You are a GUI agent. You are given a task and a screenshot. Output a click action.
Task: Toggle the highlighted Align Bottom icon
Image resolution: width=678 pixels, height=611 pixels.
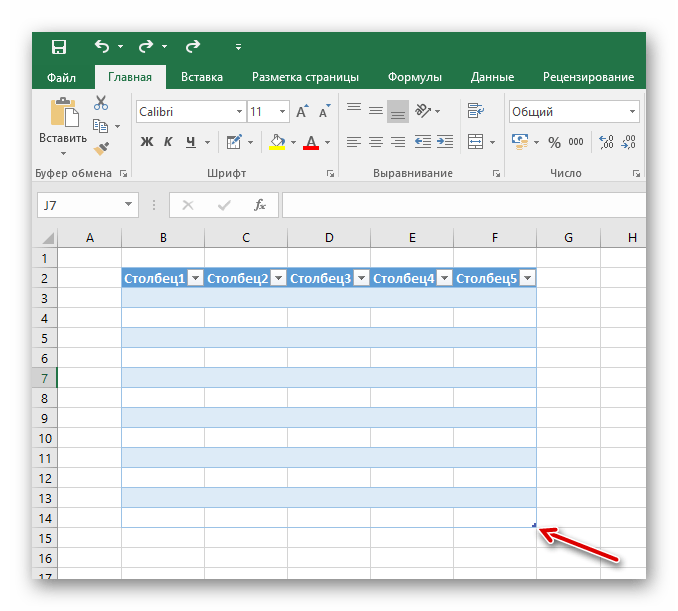pyautogui.click(x=398, y=111)
